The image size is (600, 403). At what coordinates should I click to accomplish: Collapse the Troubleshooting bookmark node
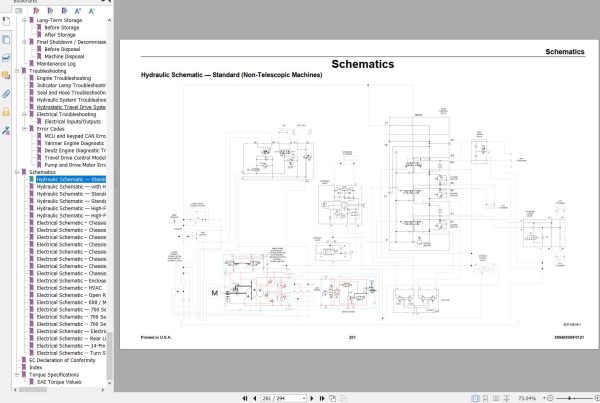click(x=17, y=71)
